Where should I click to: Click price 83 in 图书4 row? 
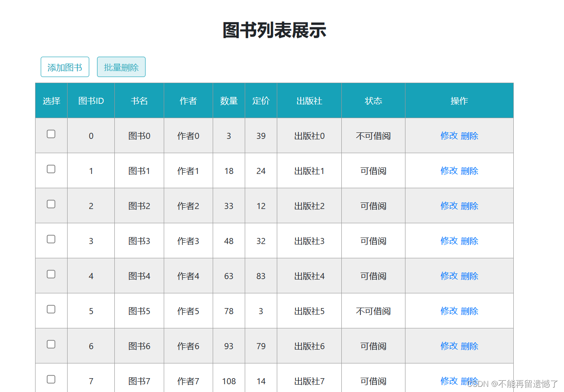[x=261, y=276]
